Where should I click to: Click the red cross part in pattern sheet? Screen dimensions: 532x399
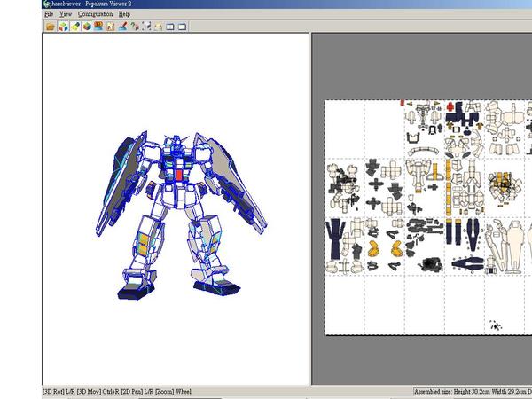pos(450,106)
